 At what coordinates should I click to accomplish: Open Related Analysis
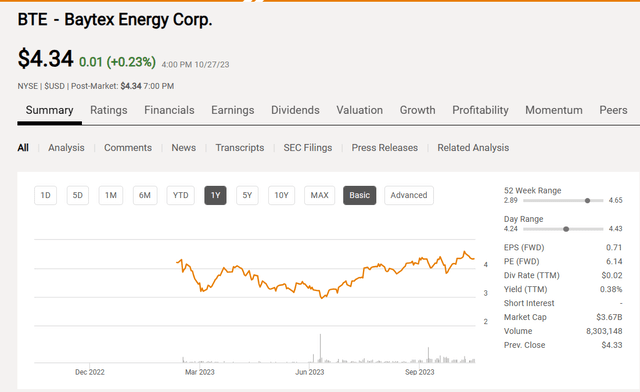click(x=473, y=148)
